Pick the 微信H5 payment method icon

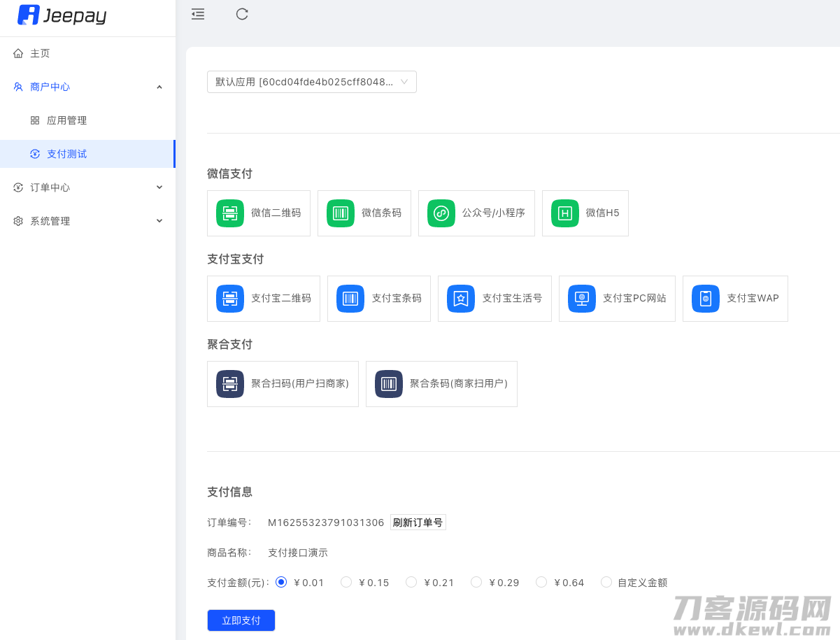point(565,213)
